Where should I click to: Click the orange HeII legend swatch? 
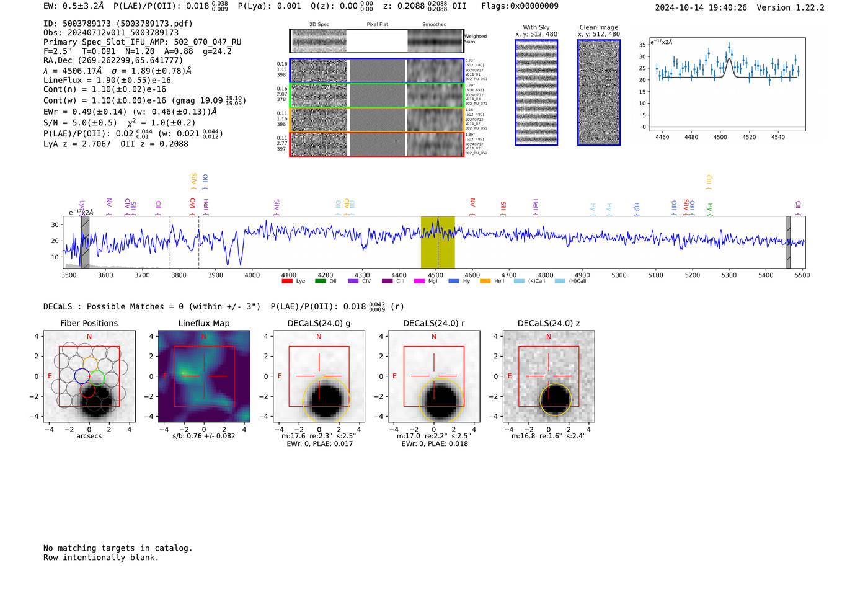pyautogui.click(x=485, y=281)
